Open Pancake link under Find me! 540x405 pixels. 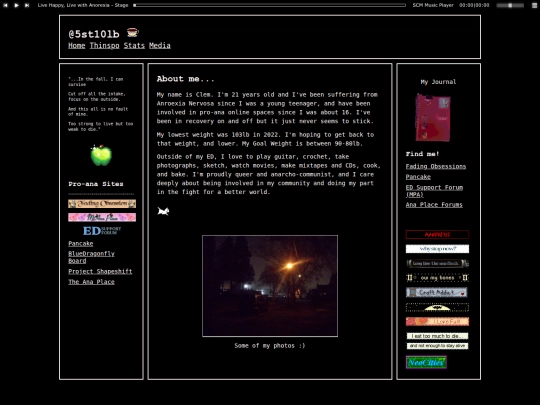coord(418,177)
